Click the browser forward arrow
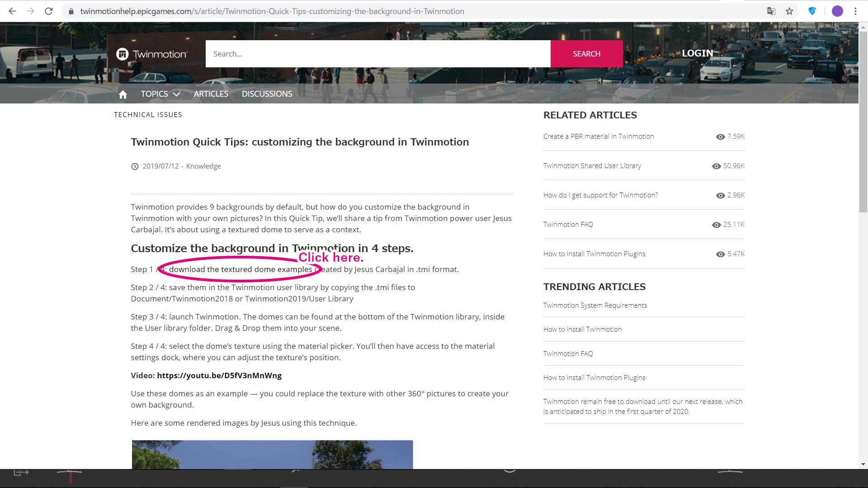The width and height of the screenshot is (868, 488). (x=30, y=11)
